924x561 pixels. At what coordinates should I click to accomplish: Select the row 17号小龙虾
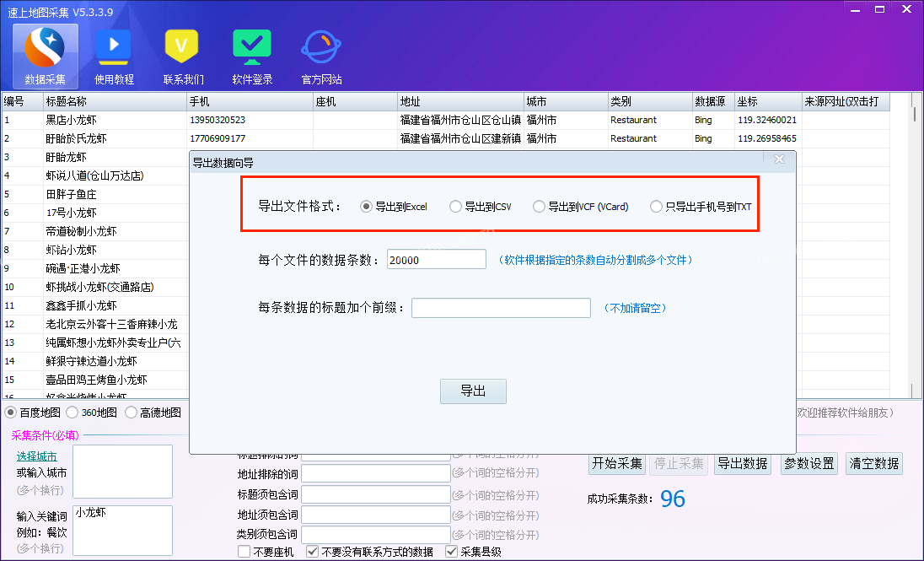coord(94,213)
